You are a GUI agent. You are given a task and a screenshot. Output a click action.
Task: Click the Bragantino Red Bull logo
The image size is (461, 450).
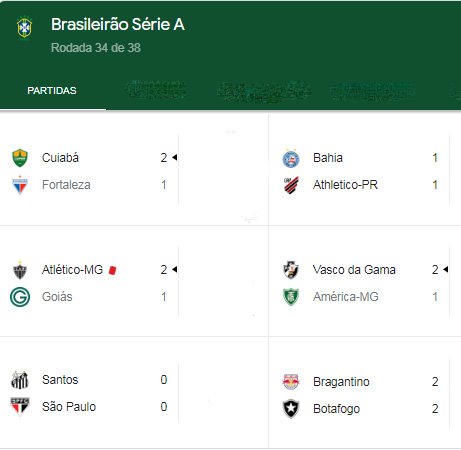click(291, 382)
